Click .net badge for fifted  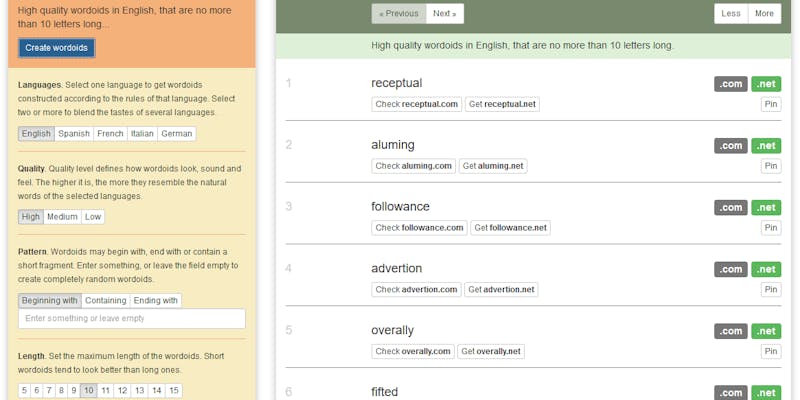click(x=766, y=393)
